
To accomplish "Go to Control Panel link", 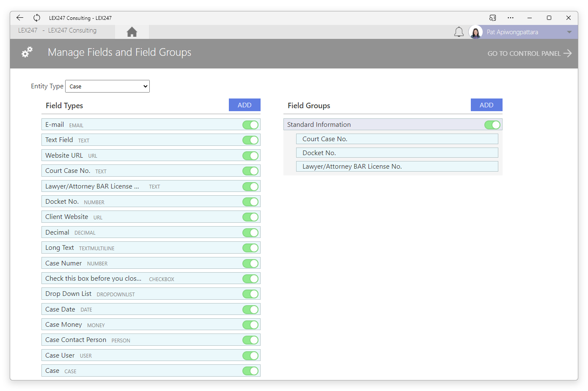I will click(529, 53).
